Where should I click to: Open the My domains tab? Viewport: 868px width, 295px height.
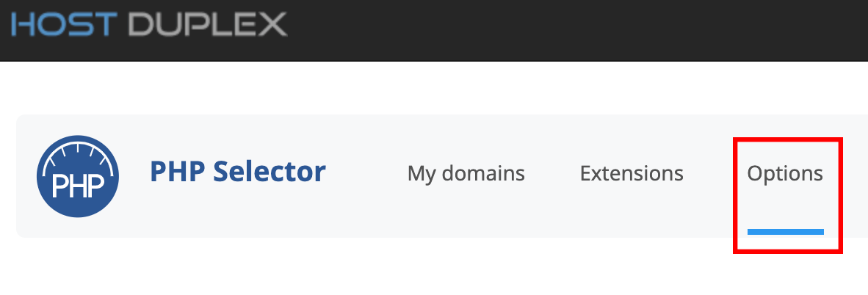[x=466, y=174]
